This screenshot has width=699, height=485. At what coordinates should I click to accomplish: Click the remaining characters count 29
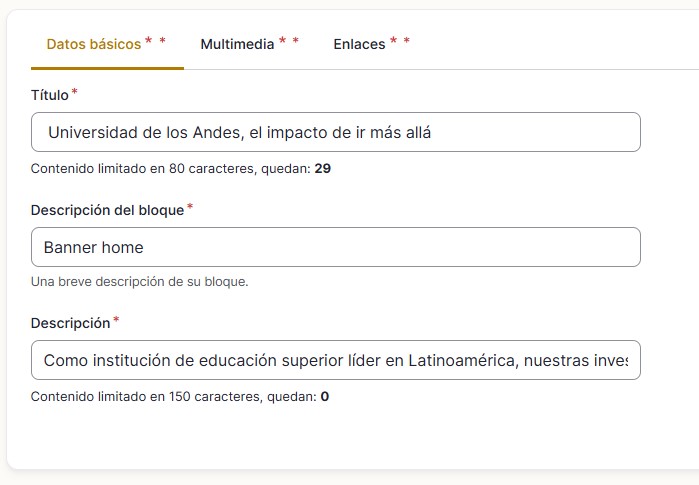[x=322, y=168]
